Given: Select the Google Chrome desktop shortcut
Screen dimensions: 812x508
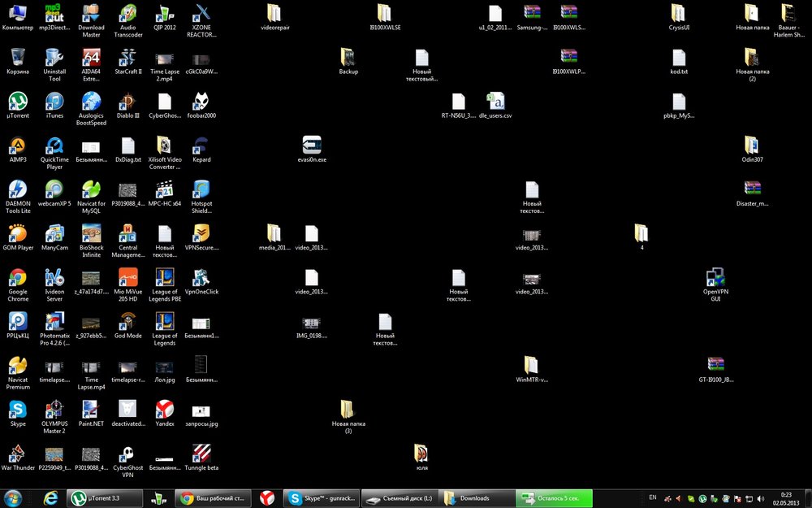Looking at the screenshot, I should point(17,279).
